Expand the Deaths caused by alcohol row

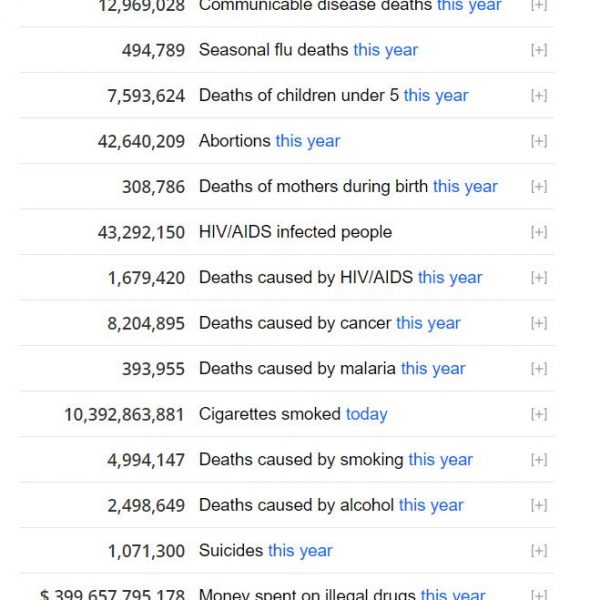click(538, 505)
